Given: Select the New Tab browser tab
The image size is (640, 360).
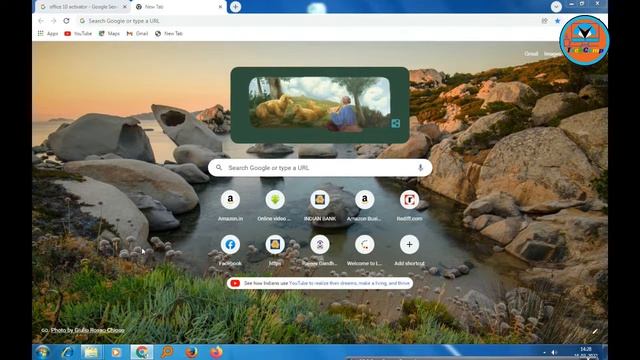Looking at the screenshot, I should (x=179, y=7).
